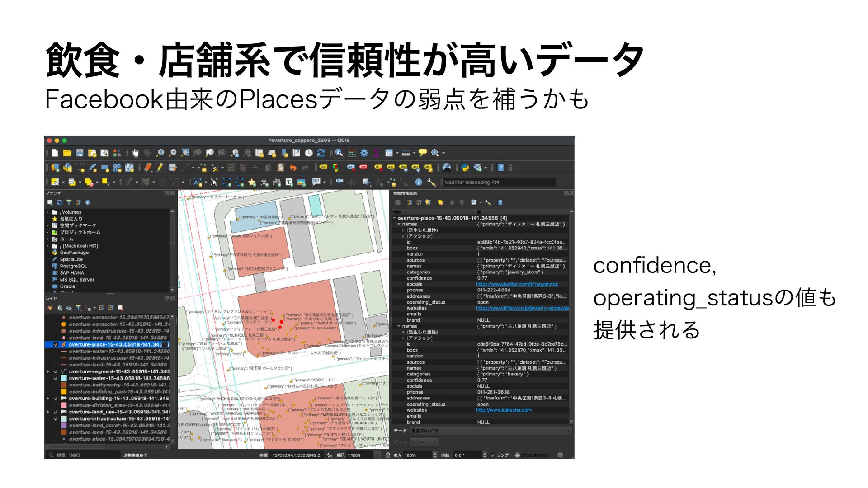Viewport: 868px width, 488px height.
Task: Click the Identify Features tool icon
Action: pyautogui.click(x=339, y=153)
